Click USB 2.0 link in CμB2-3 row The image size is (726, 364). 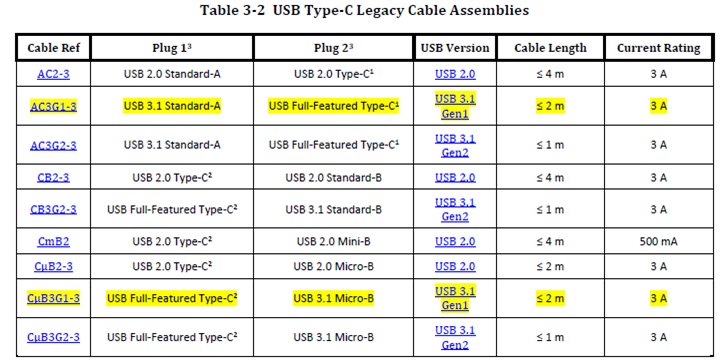point(455,266)
